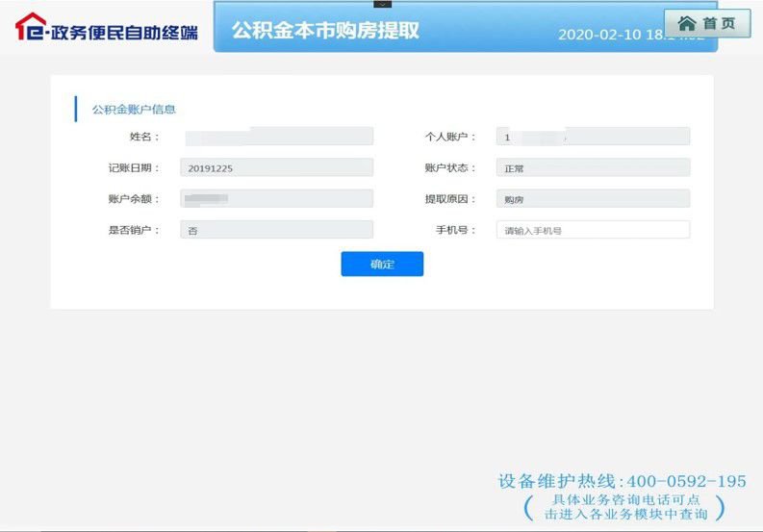The width and height of the screenshot is (763, 532).
Task: Click the 账户状态 field showing 正常
Action: click(x=593, y=167)
